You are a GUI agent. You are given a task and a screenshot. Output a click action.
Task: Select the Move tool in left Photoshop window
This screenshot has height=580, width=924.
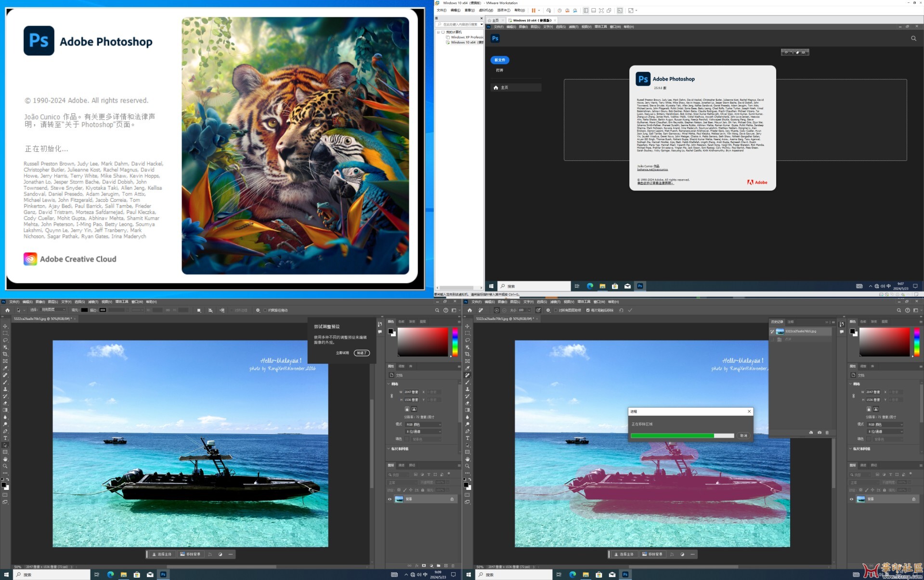pyautogui.click(x=5, y=326)
